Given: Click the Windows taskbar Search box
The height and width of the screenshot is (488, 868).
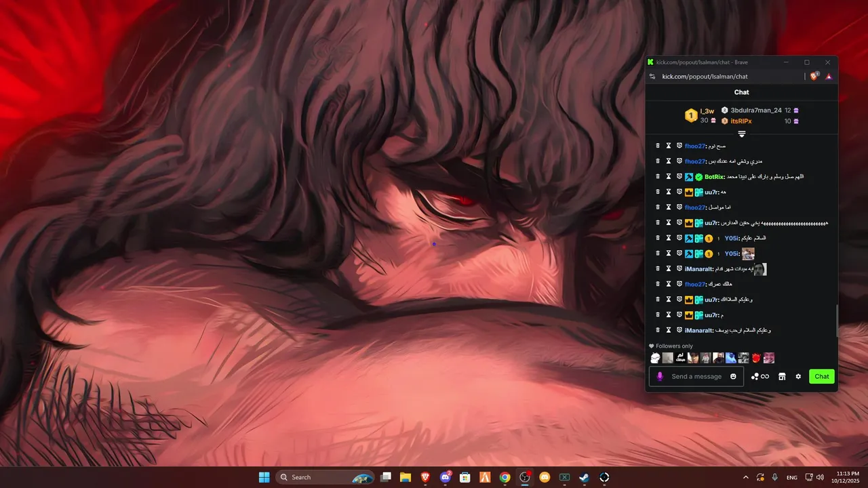Looking at the screenshot, I should coord(325,477).
